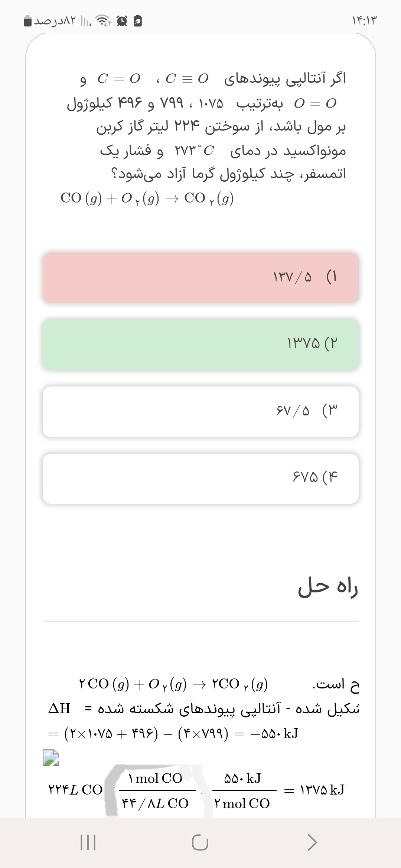Choose answer option 3 (۶۷/۵)
This screenshot has width=401, height=868.
point(200,411)
